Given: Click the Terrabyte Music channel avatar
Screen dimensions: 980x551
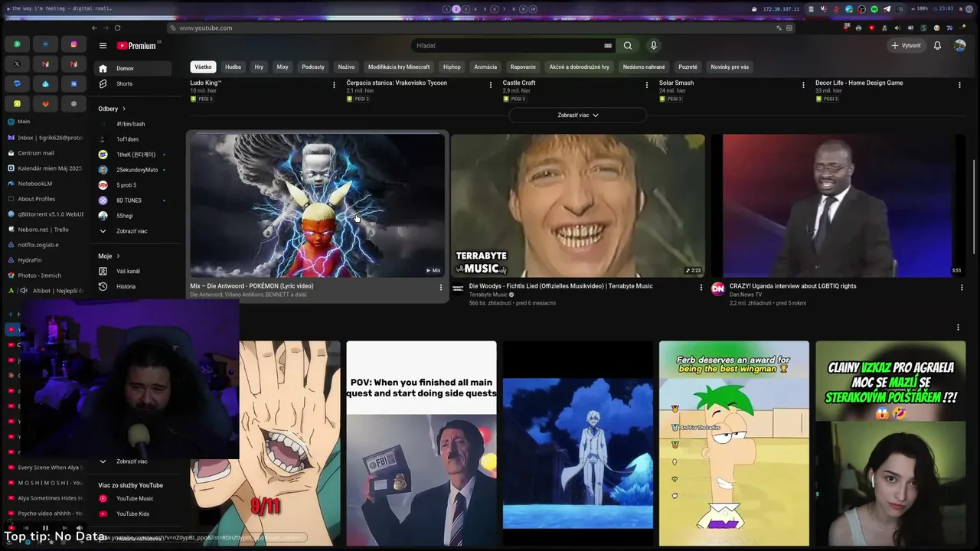Looking at the screenshot, I should (x=458, y=289).
